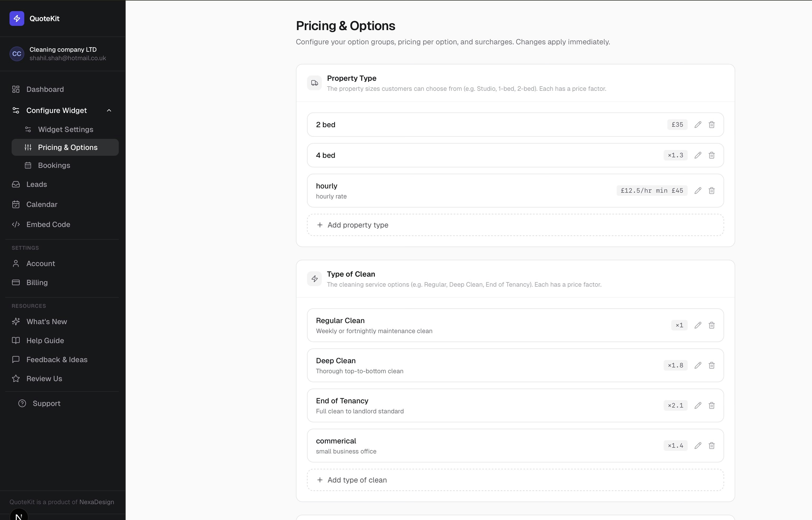Edit the Regular Clean option
The image size is (812, 520).
[x=698, y=325]
